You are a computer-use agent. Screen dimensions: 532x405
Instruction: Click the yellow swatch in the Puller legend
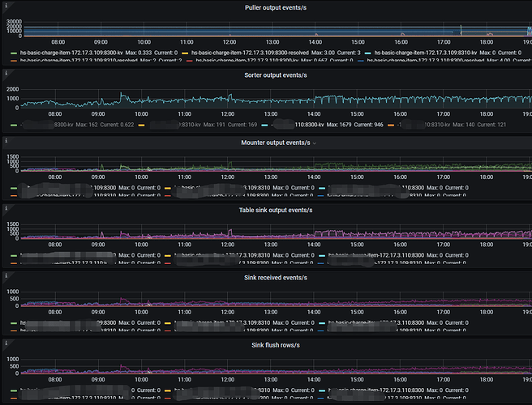pos(184,53)
